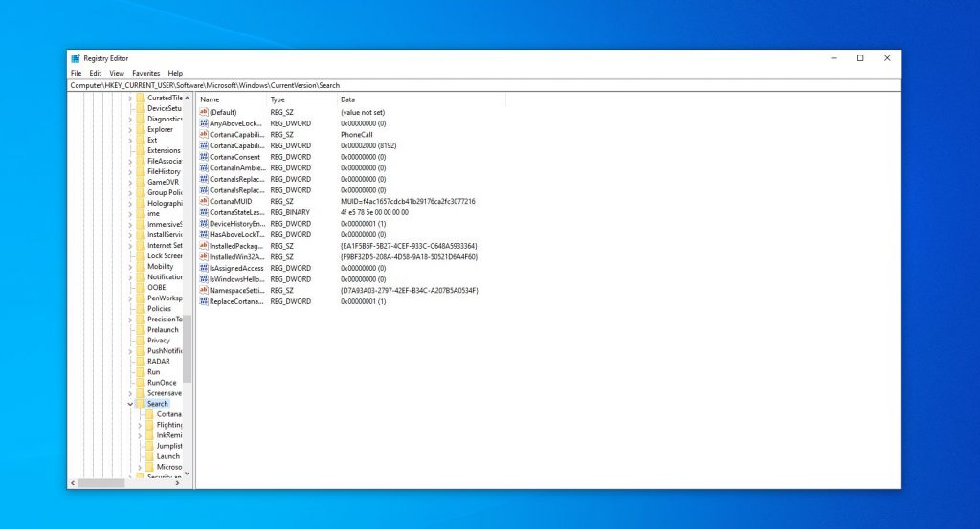Click the RunOnce key's folder icon

point(140,383)
